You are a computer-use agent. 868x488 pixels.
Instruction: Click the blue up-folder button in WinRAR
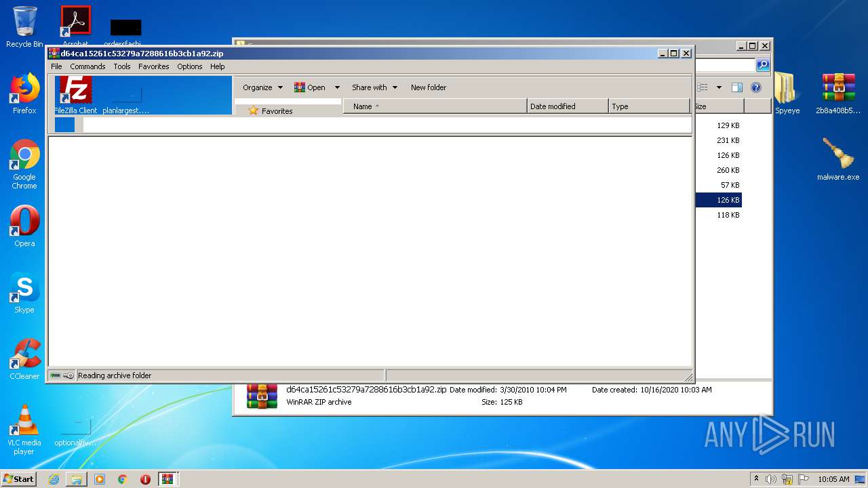click(x=64, y=125)
